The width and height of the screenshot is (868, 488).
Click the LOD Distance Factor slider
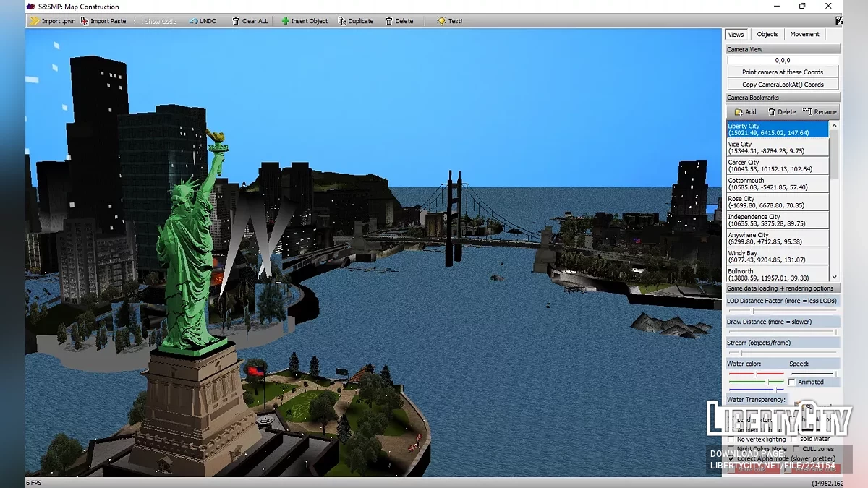tap(783, 311)
